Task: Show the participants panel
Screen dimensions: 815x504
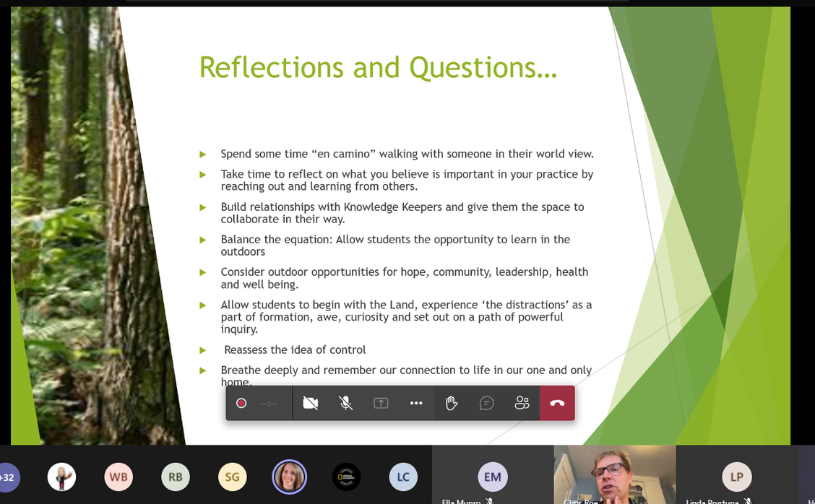Action: coord(522,403)
